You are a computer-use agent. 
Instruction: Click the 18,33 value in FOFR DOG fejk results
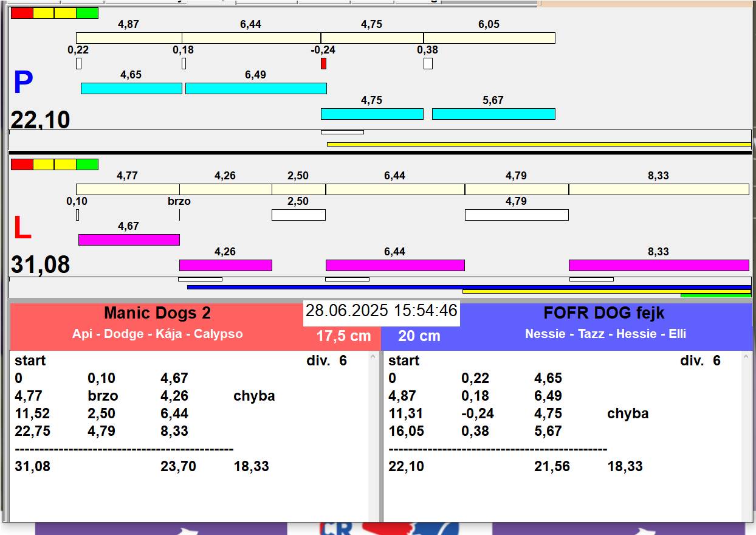point(625,466)
